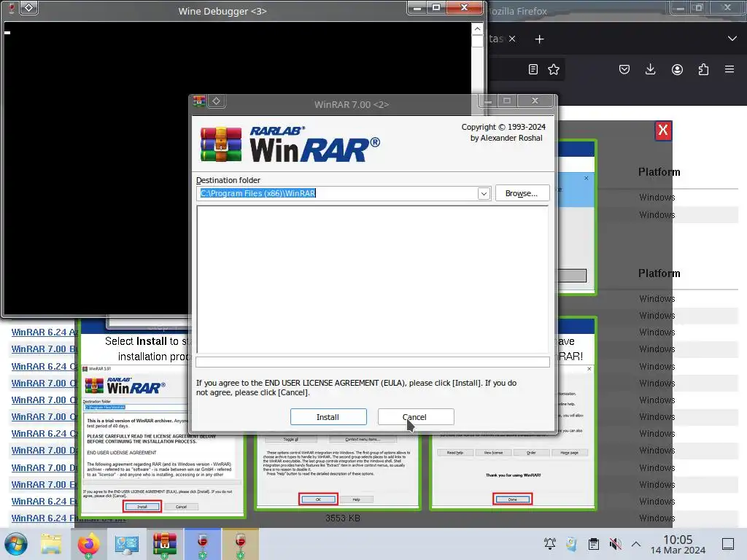
Task: Open a new Firefox tab
Action: pyautogui.click(x=539, y=39)
